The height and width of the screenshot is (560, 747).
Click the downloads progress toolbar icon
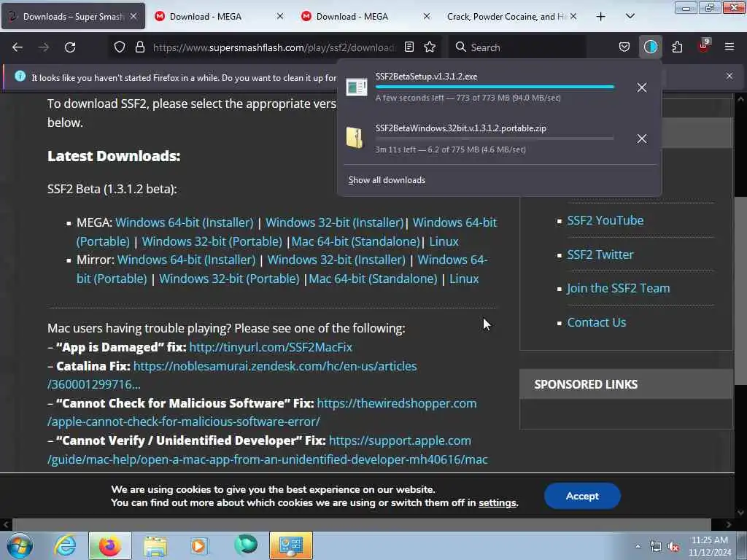[650, 47]
